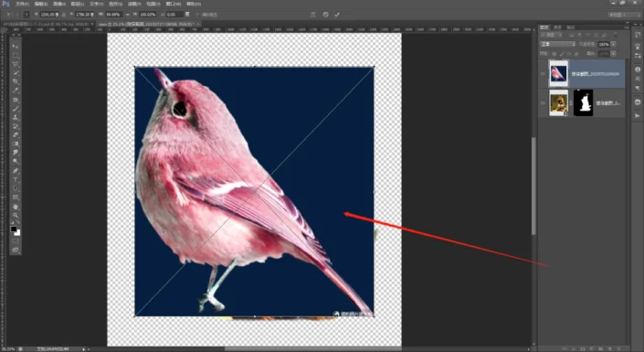Open the Actions panel play icon
This screenshot has width=644, height=352.
[638, 115]
